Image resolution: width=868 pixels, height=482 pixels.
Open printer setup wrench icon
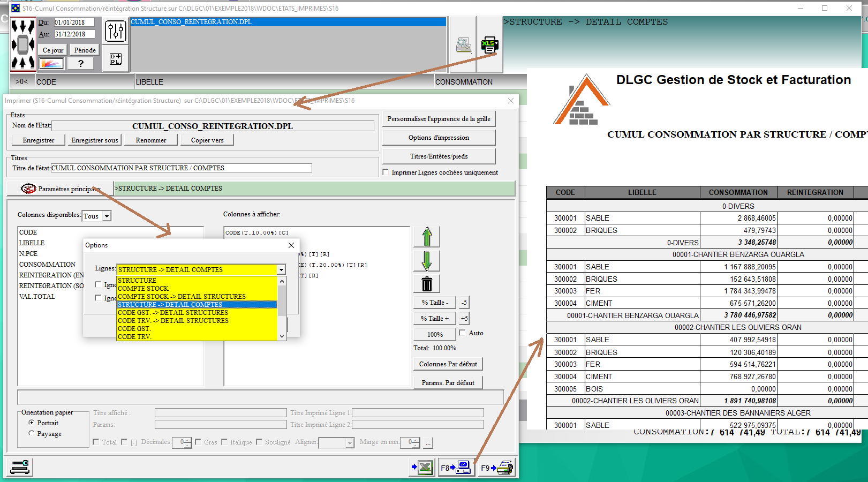(x=20, y=467)
